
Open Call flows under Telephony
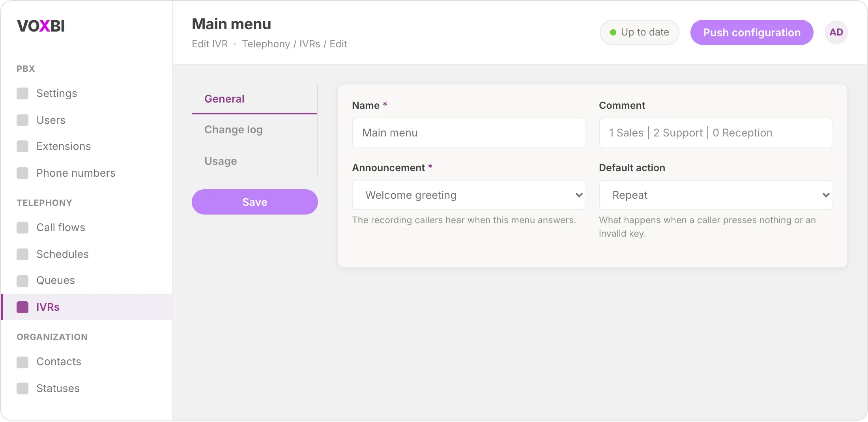[x=86, y=228]
